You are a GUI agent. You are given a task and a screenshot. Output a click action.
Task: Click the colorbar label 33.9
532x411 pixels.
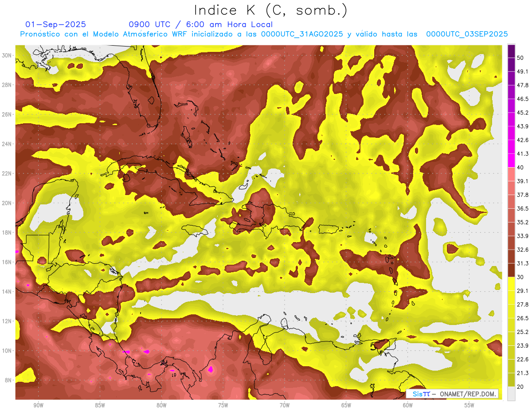point(523,236)
